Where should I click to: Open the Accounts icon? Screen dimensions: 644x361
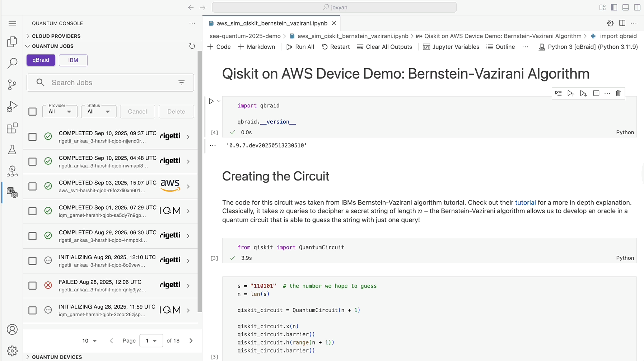[12, 329]
